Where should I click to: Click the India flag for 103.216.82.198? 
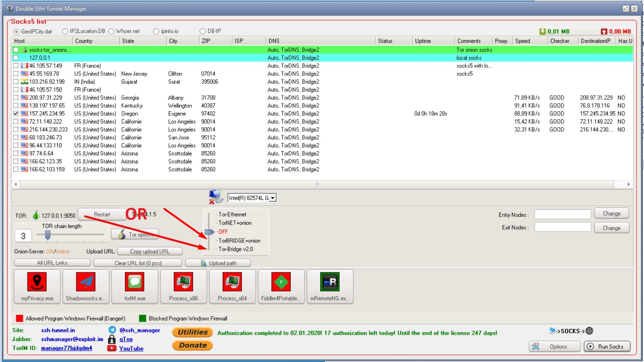click(x=24, y=82)
